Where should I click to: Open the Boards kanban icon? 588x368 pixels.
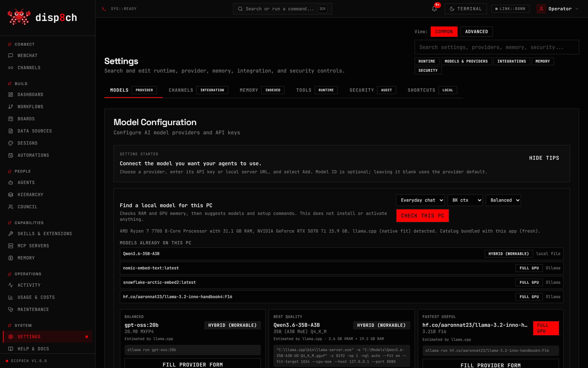[x=11, y=119]
